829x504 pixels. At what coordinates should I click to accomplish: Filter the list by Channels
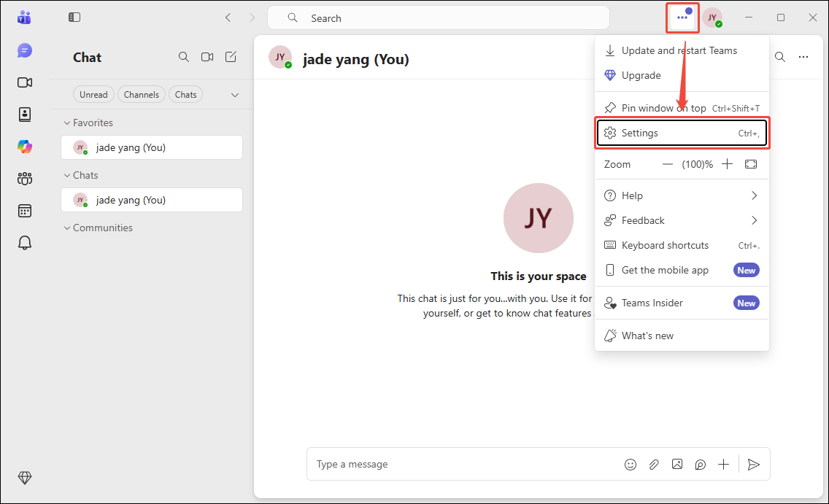point(141,95)
